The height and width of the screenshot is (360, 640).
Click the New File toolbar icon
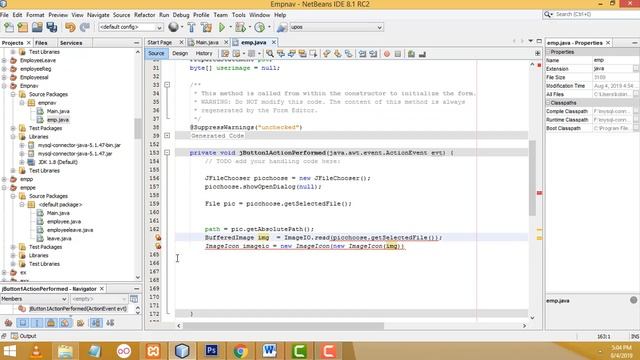click(x=9, y=27)
